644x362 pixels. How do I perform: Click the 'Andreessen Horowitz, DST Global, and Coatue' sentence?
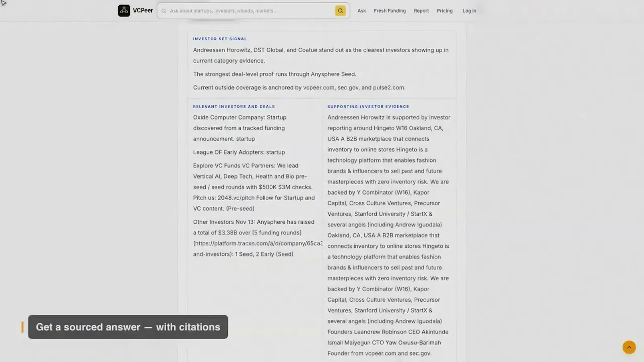point(321,55)
